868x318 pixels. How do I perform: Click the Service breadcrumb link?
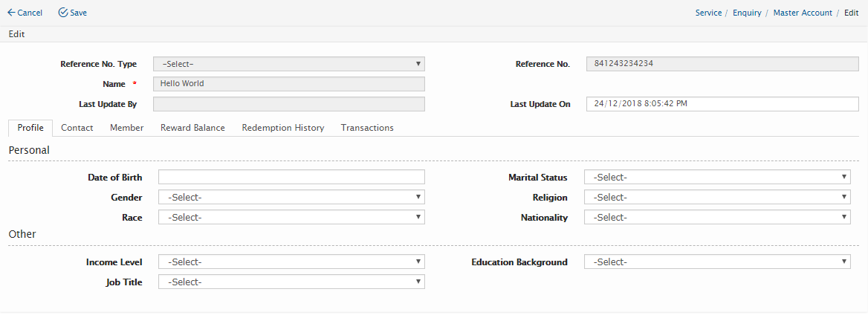click(708, 13)
